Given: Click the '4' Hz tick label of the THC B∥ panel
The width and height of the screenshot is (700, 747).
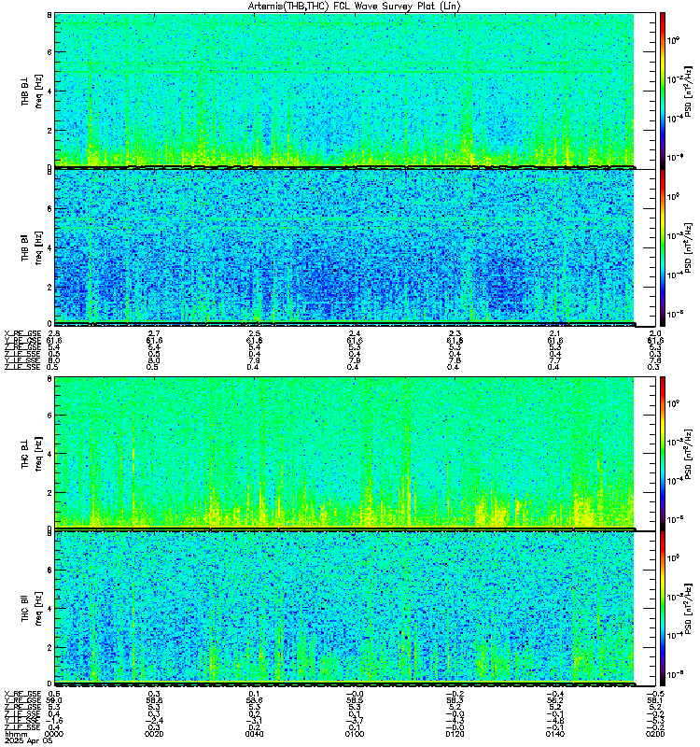Looking at the screenshot, I should tap(49, 609).
